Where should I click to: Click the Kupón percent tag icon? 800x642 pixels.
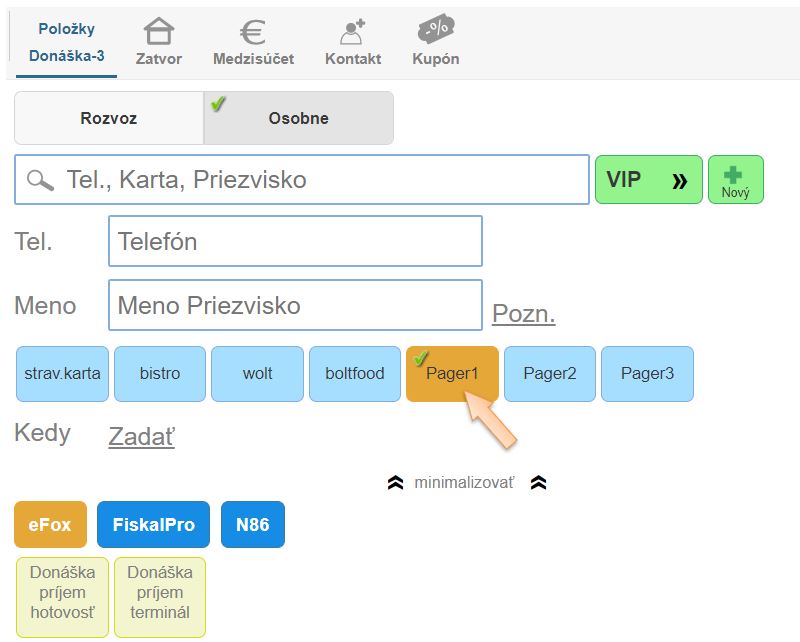click(436, 31)
